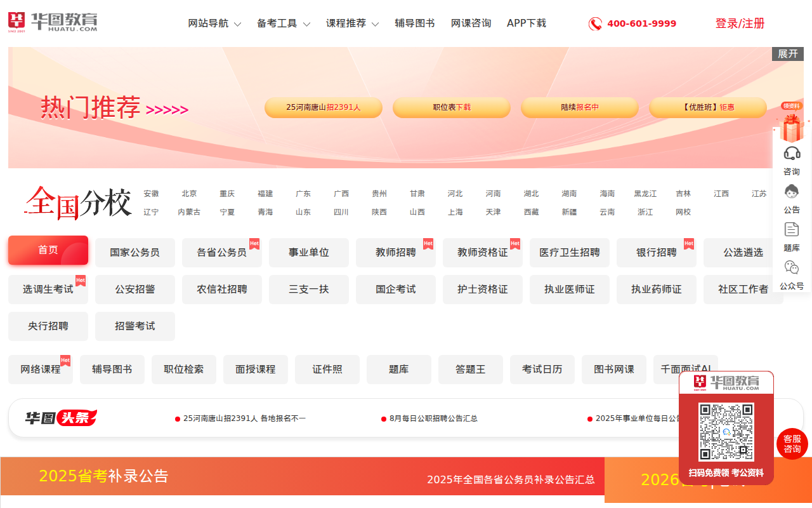Read headline 8月每日公职招聘公告汇总
Viewport: 812px width, 508px height.
click(433, 418)
